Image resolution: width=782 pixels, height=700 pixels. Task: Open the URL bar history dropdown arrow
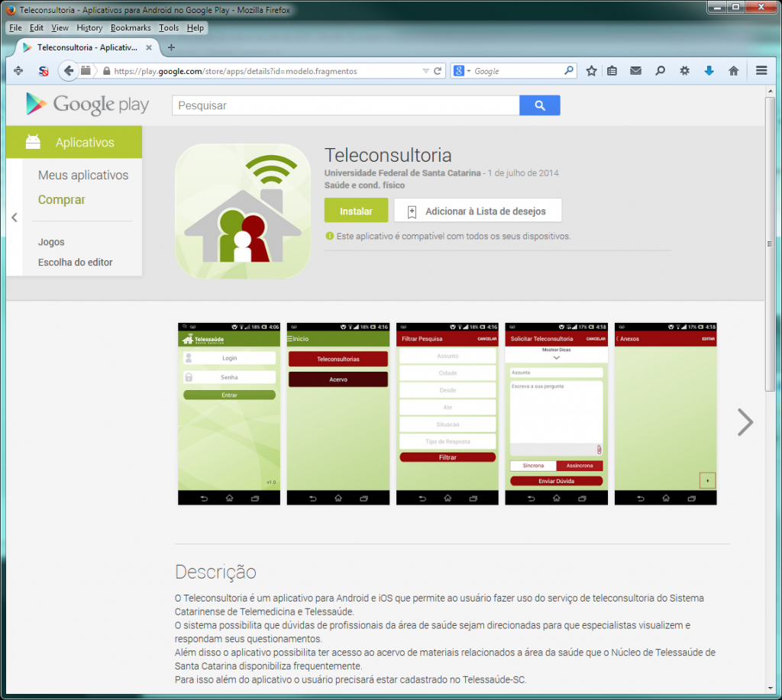425,71
